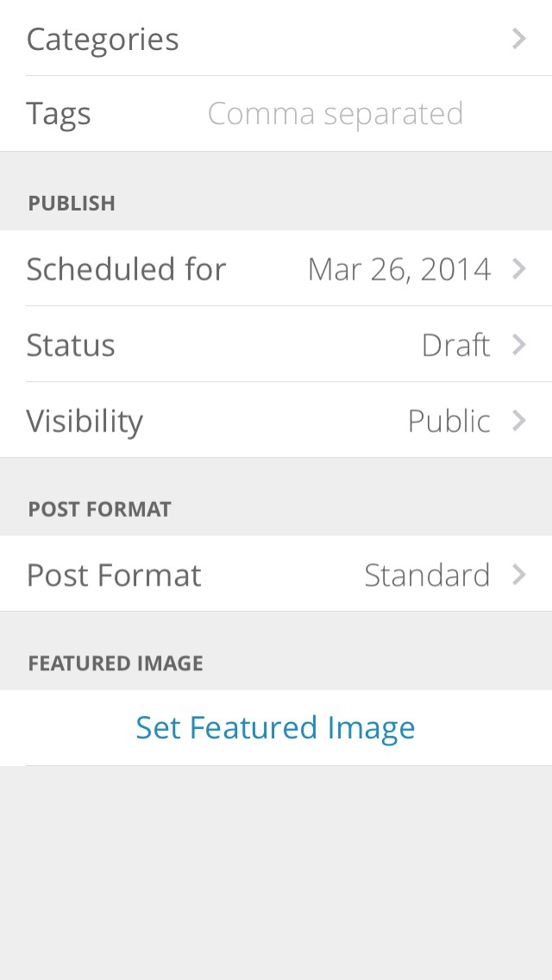Change the Standard post format value
552x980 pixels.
pos(427,575)
